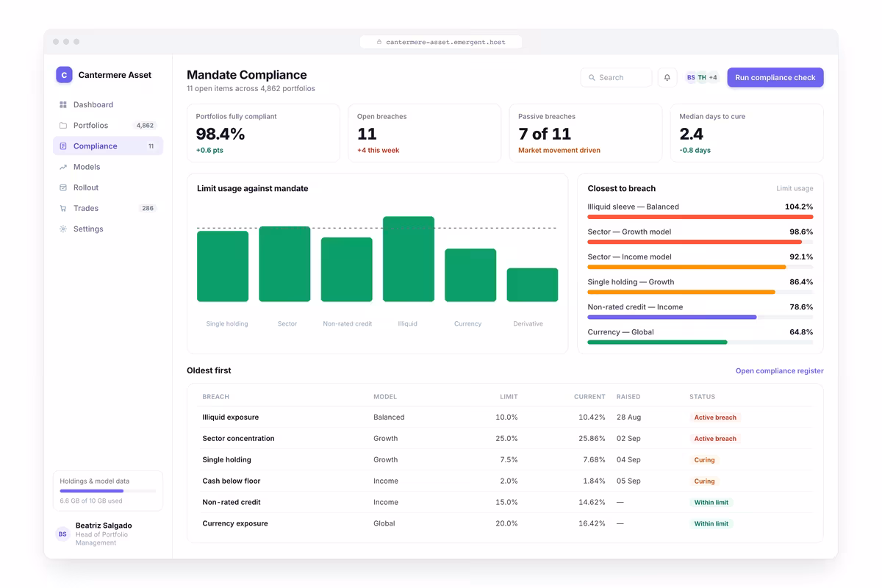The image size is (882, 588).
Task: Click the Illiquid bar in the chart
Action: [409, 259]
